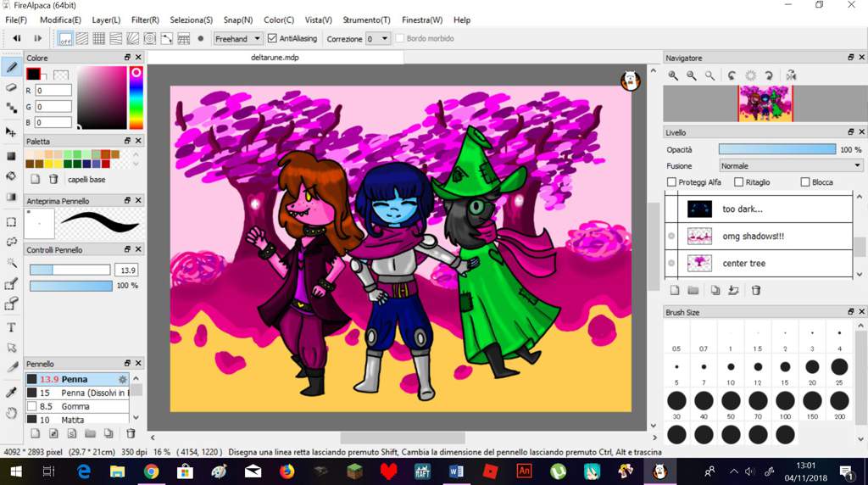This screenshot has width=868, height=485.
Task: Select the Move tool
Action: point(11,131)
